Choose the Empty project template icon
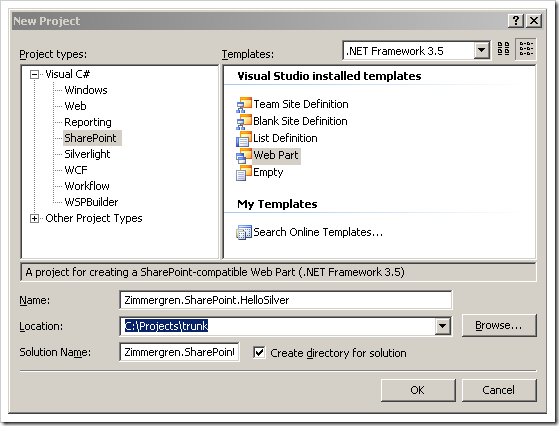 244,173
